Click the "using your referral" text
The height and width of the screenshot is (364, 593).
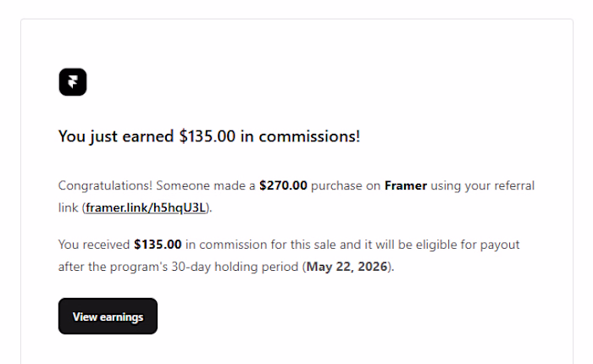tap(485, 185)
